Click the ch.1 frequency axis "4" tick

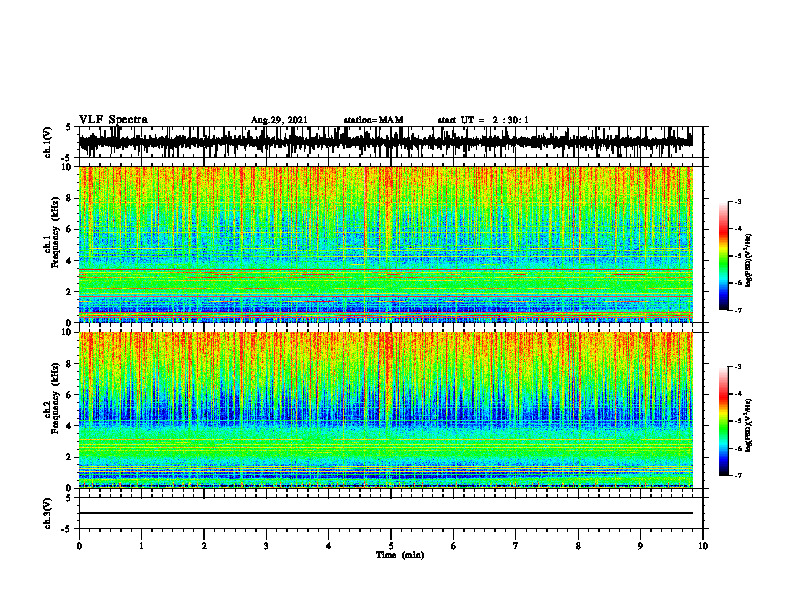(x=70, y=261)
